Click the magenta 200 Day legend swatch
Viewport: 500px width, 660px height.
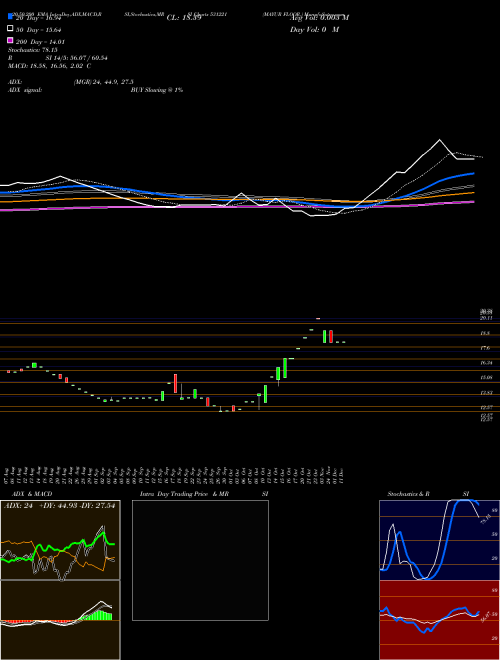point(11,41)
